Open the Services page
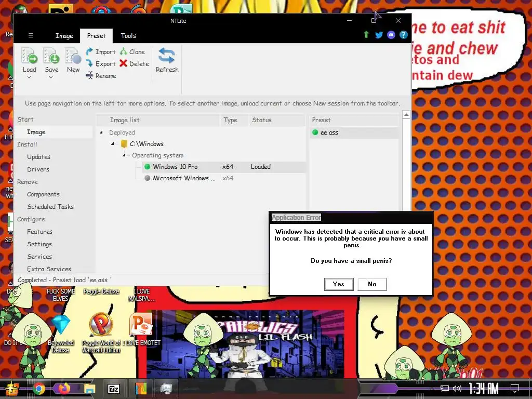 click(39, 257)
